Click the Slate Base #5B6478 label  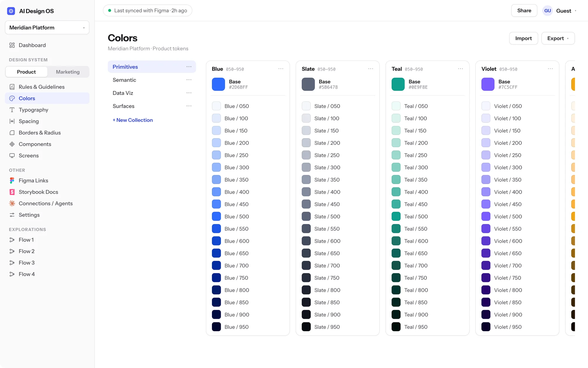point(328,84)
